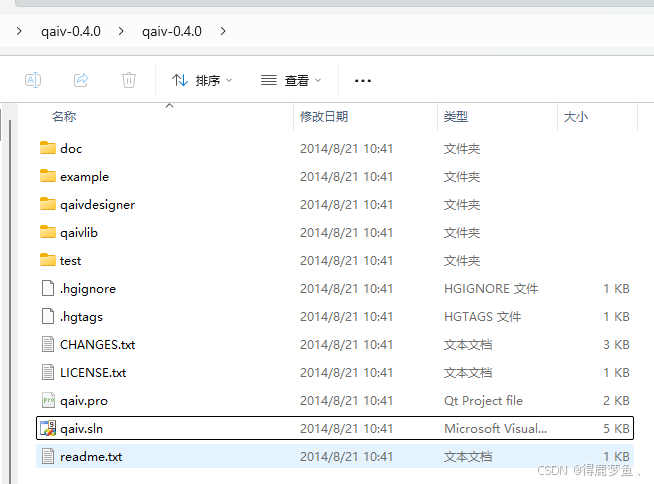Select the file name 'example'
This screenshot has width=654, height=484.
click(x=84, y=177)
